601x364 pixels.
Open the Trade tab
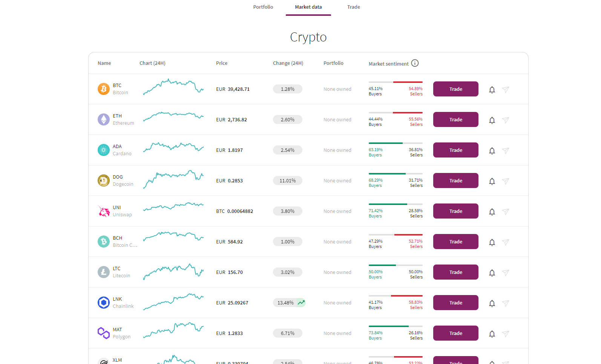click(x=354, y=7)
